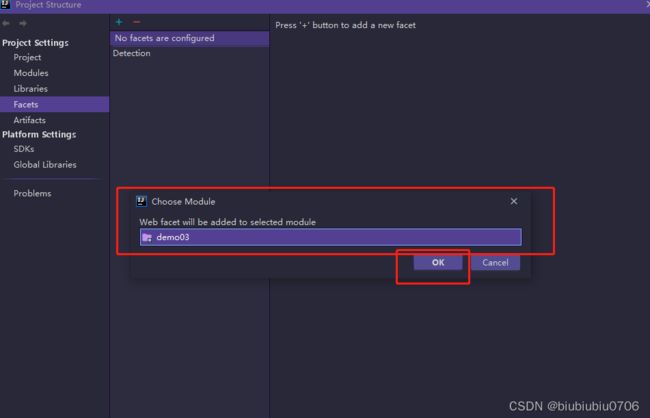Click the IntelliJ icon in Choose Module title
The height and width of the screenshot is (418, 650).
(x=141, y=202)
